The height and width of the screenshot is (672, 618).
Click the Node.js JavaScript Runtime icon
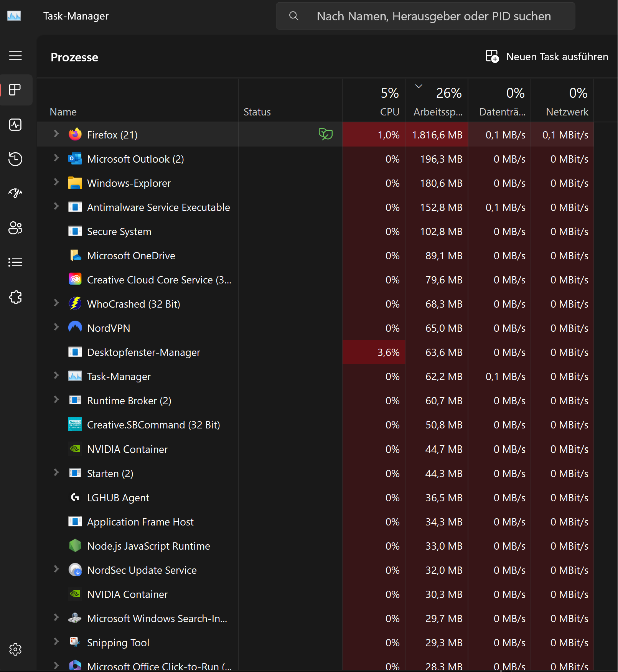pyautogui.click(x=75, y=545)
